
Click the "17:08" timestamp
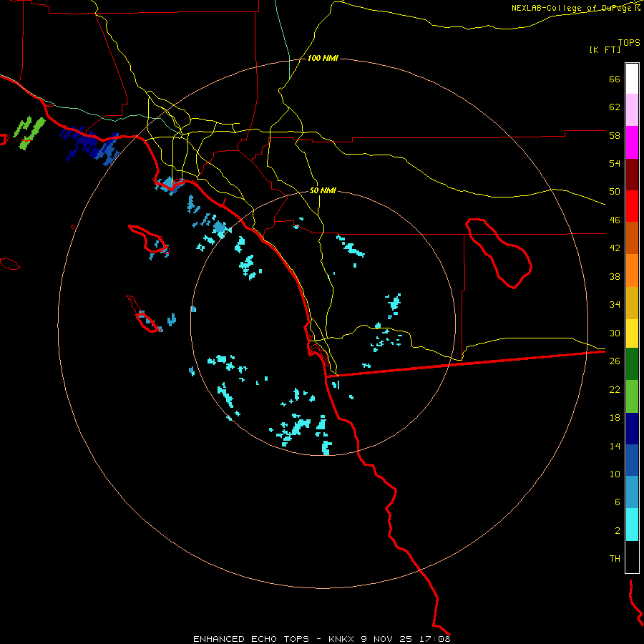(435, 639)
